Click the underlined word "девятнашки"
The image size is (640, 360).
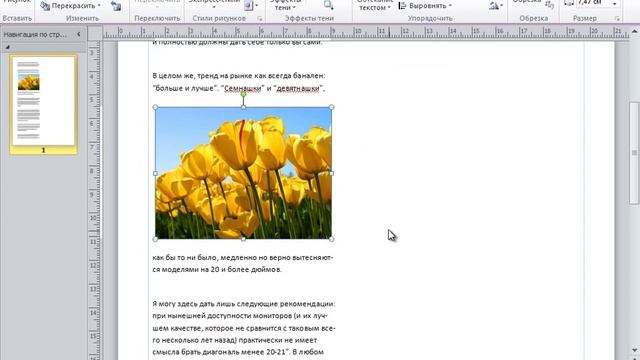coord(298,88)
